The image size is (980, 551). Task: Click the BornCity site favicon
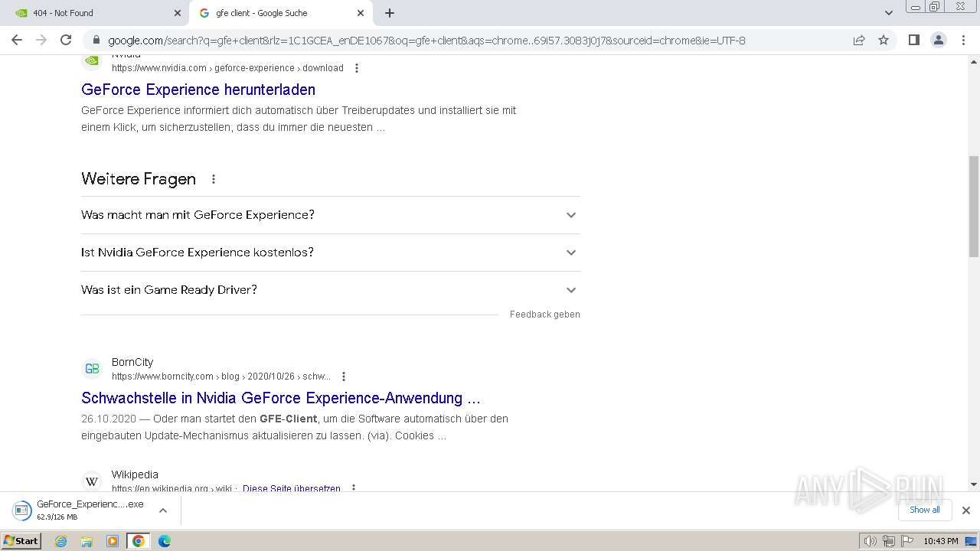(92, 369)
